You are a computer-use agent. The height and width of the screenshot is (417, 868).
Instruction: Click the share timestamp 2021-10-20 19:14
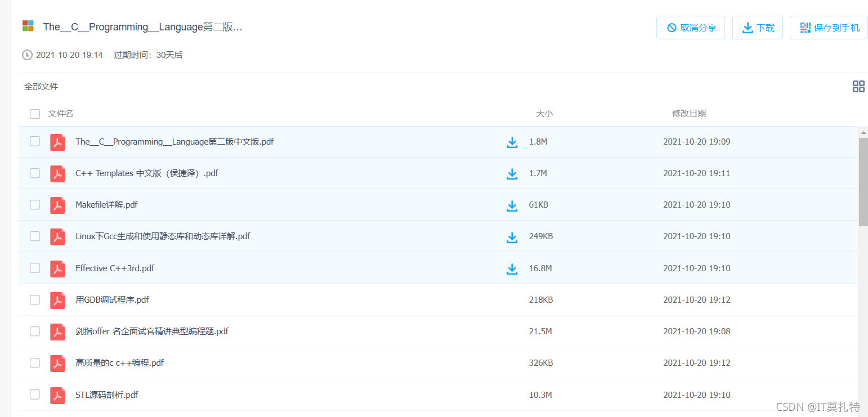pyautogui.click(x=69, y=55)
